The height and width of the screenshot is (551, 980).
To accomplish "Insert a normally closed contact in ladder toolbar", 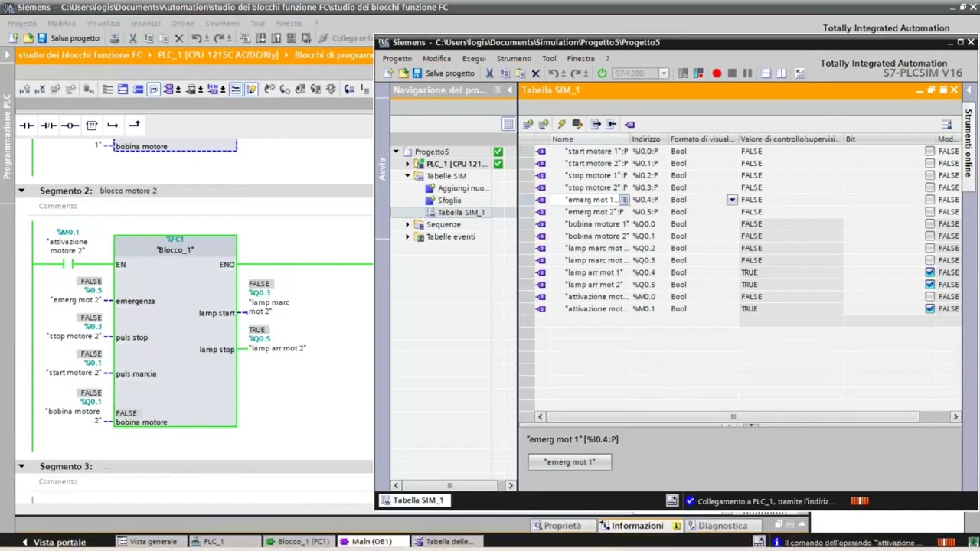I will click(48, 125).
